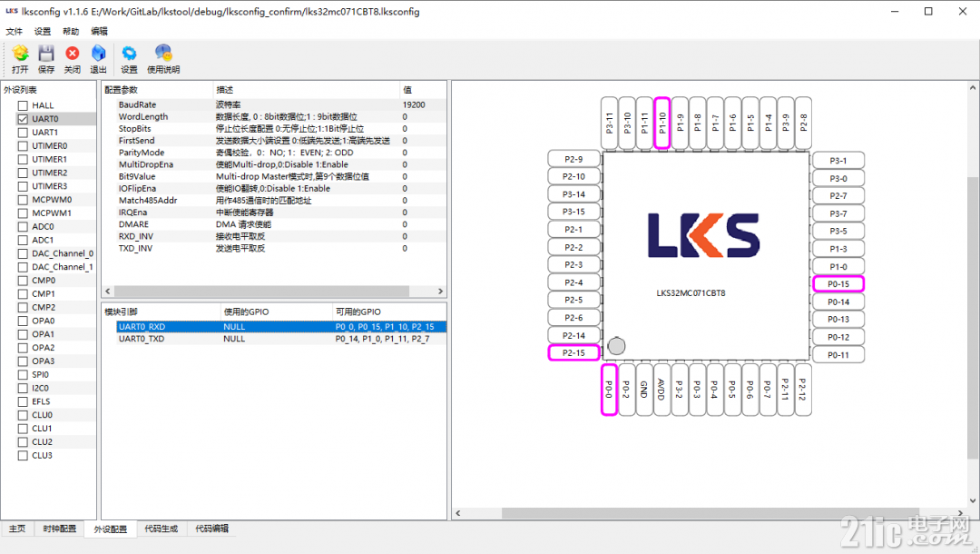Click the 值 column header
980x554 pixels.
point(423,90)
